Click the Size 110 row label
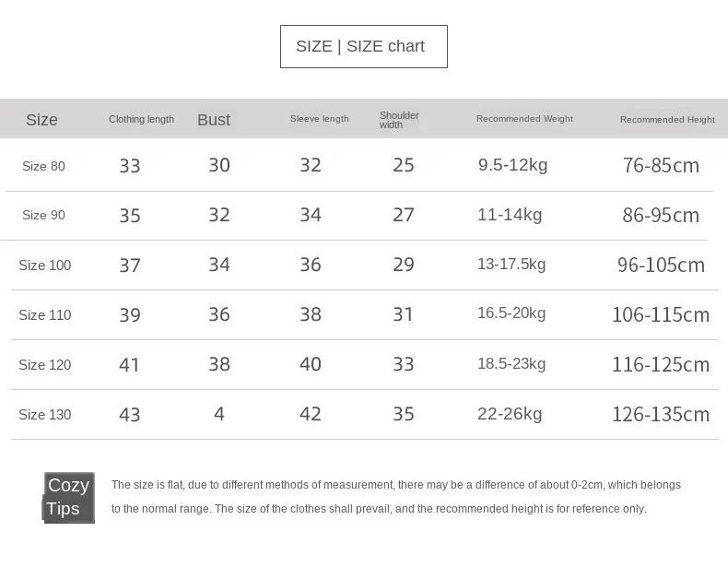728x567 pixels. click(x=44, y=315)
